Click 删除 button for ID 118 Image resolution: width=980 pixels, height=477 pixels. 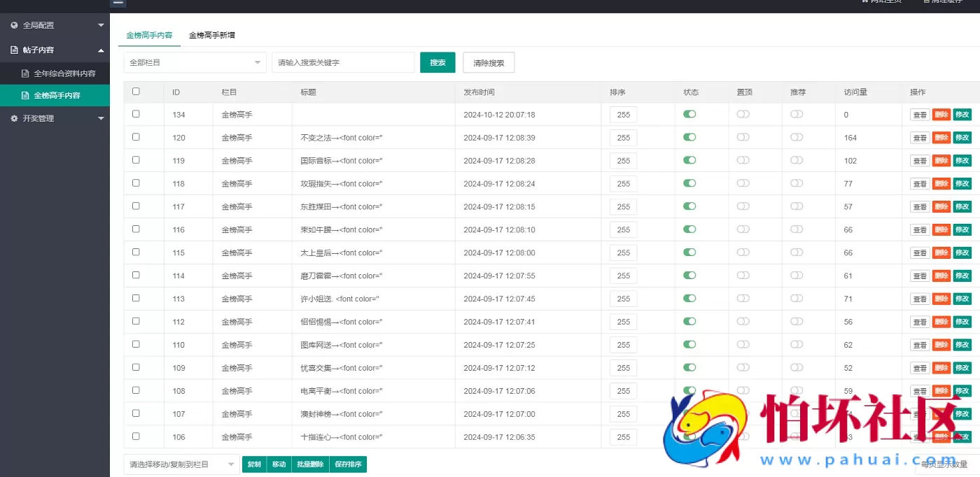click(x=941, y=184)
